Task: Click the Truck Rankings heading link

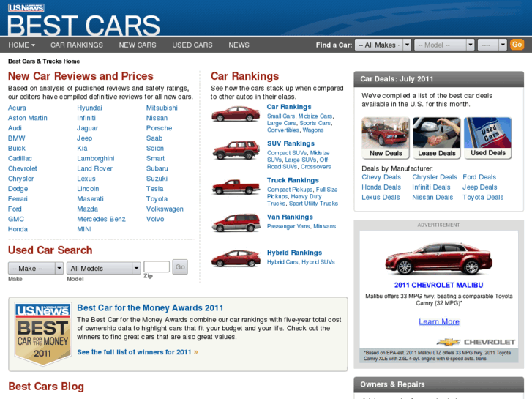Action: 293,180
